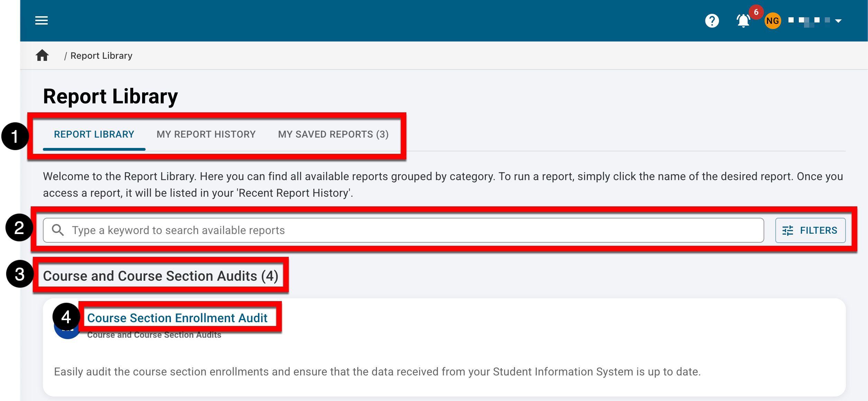Click the red notification count badge
The height and width of the screenshot is (401, 868).
coord(756,12)
